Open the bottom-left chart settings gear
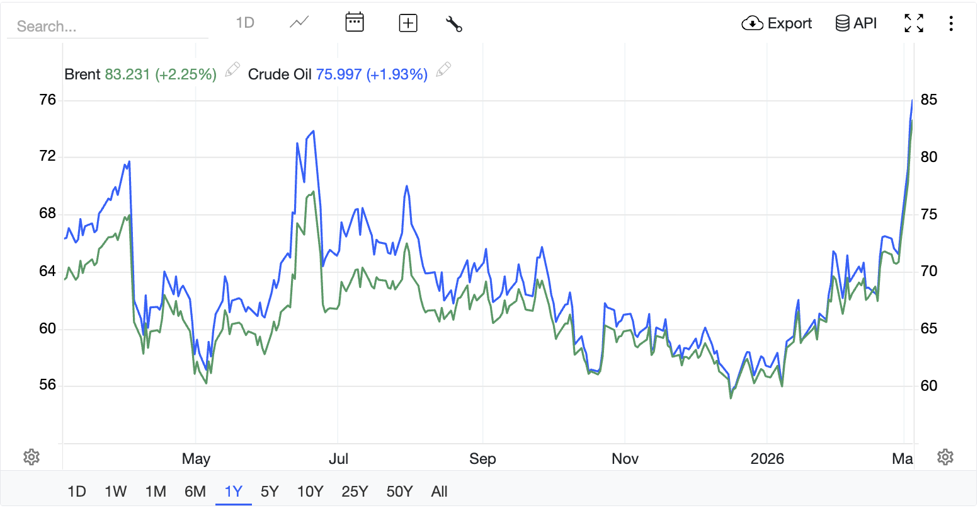 coord(30,457)
